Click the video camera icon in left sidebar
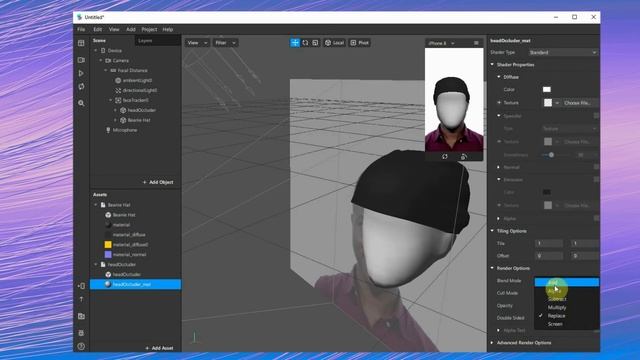This screenshot has width=640, height=360. pyautogui.click(x=81, y=60)
